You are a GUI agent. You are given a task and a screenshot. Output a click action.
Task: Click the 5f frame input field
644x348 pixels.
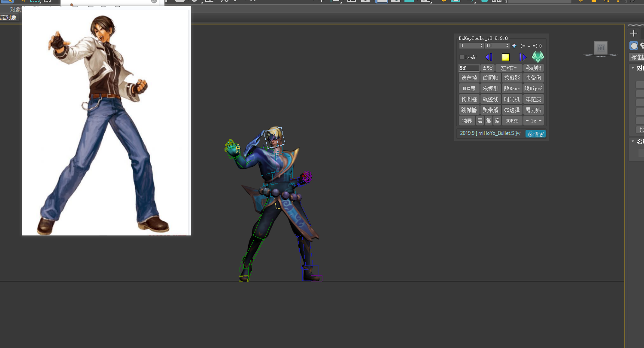tap(469, 68)
